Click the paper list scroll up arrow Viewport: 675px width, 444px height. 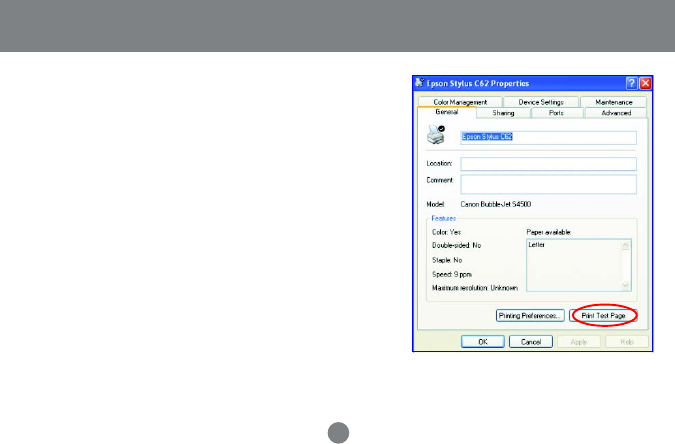[625, 245]
